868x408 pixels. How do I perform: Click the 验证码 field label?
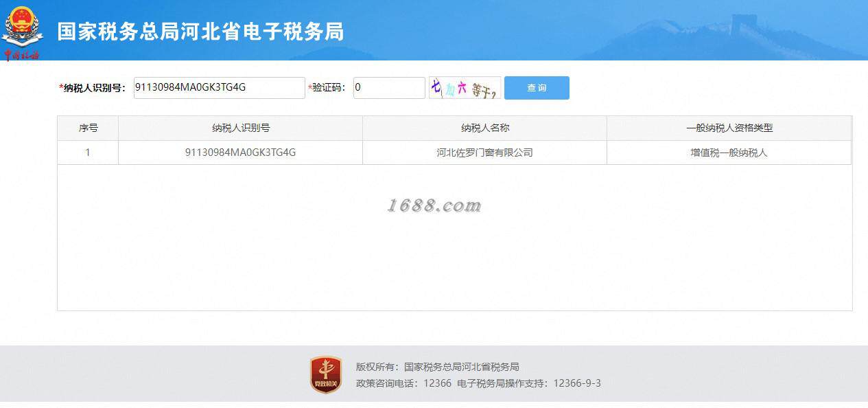point(327,88)
